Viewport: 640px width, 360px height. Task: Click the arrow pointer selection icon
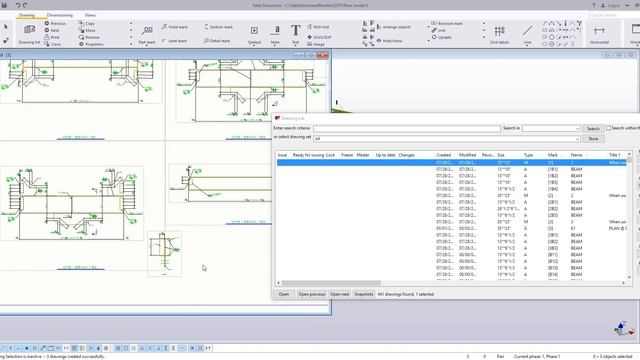[x=6, y=27]
